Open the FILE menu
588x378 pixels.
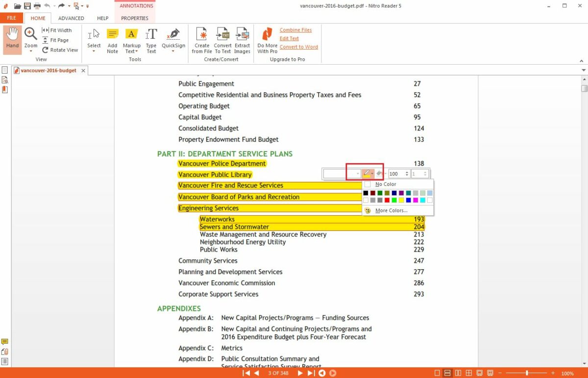tap(11, 18)
